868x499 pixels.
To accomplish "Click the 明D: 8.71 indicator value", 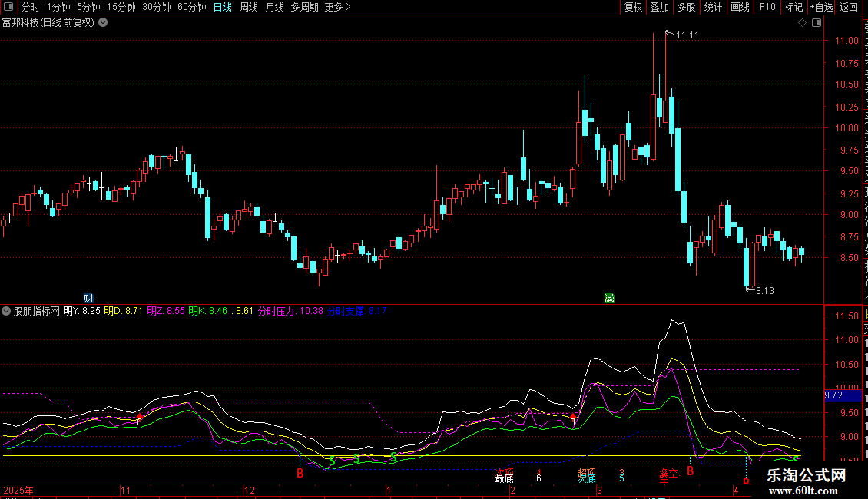I will coord(123,311).
